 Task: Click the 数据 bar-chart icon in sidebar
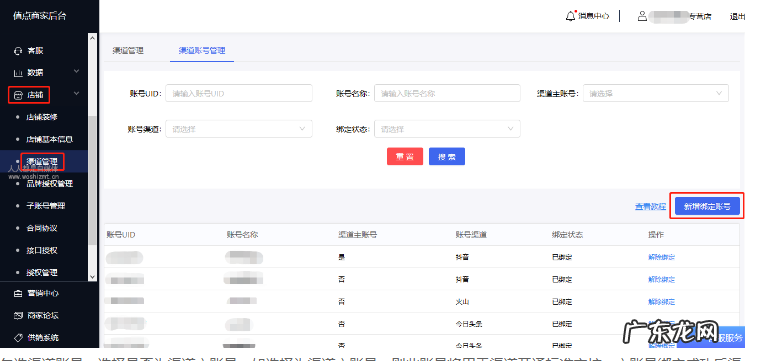[x=18, y=73]
